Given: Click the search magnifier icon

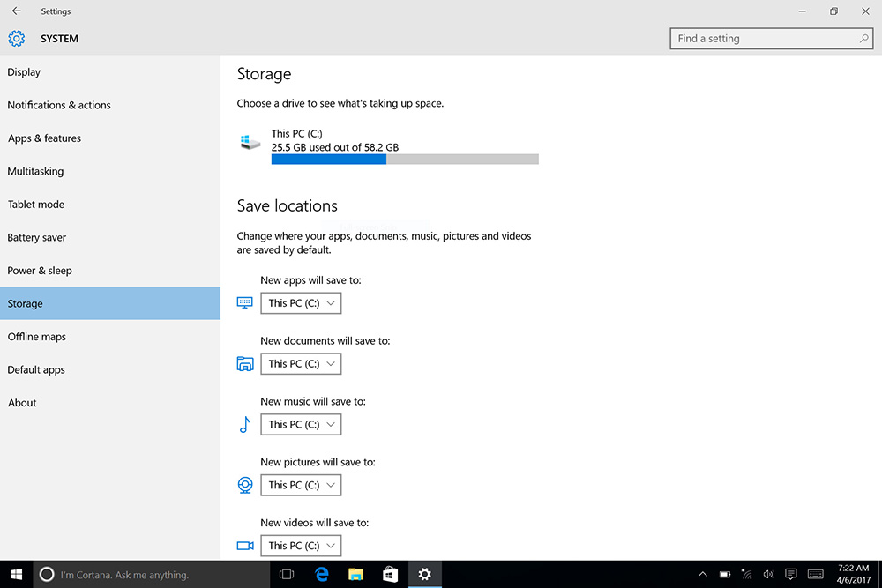Looking at the screenshot, I should (x=864, y=38).
